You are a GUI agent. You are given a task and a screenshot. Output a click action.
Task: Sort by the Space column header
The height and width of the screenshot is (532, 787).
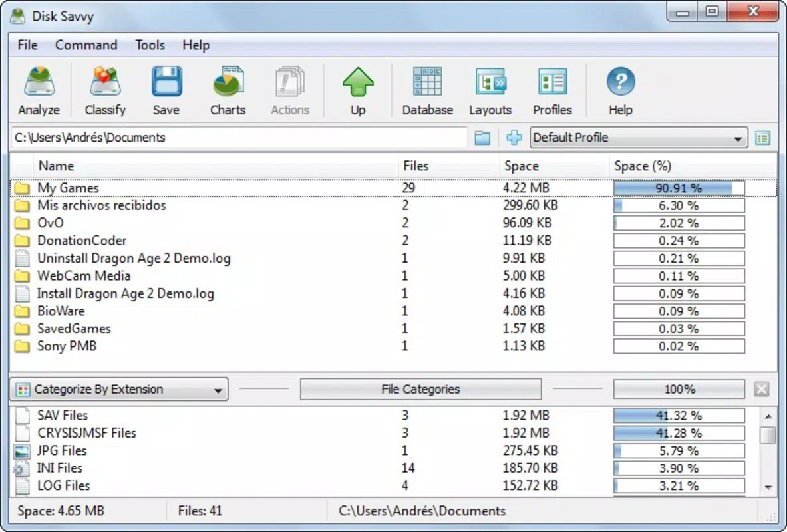(x=554, y=166)
